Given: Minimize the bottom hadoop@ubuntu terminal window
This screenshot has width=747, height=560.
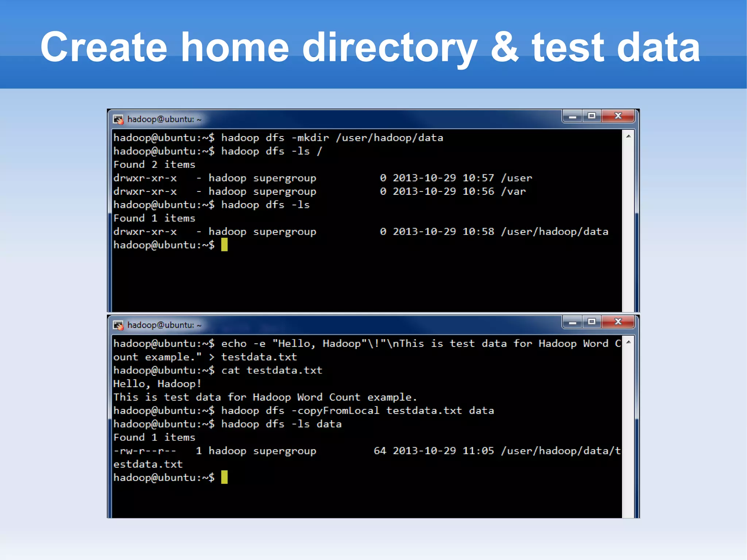Looking at the screenshot, I should [x=572, y=322].
